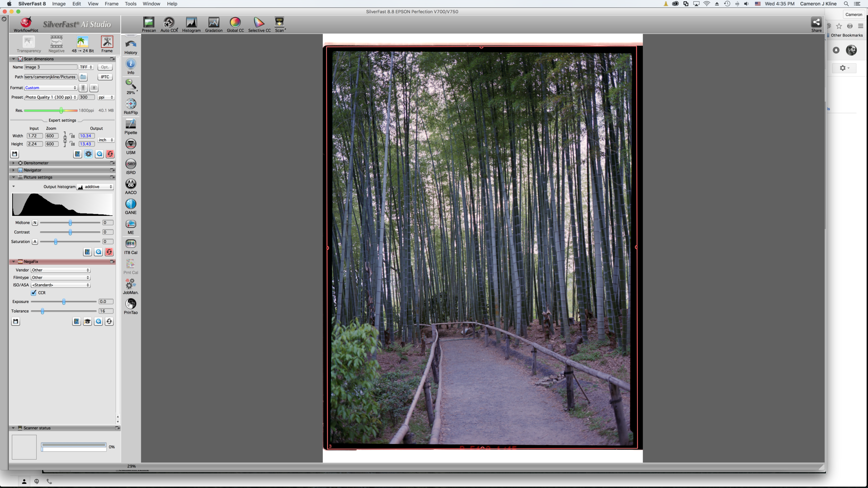Toggle the height proportion lock

point(72,144)
